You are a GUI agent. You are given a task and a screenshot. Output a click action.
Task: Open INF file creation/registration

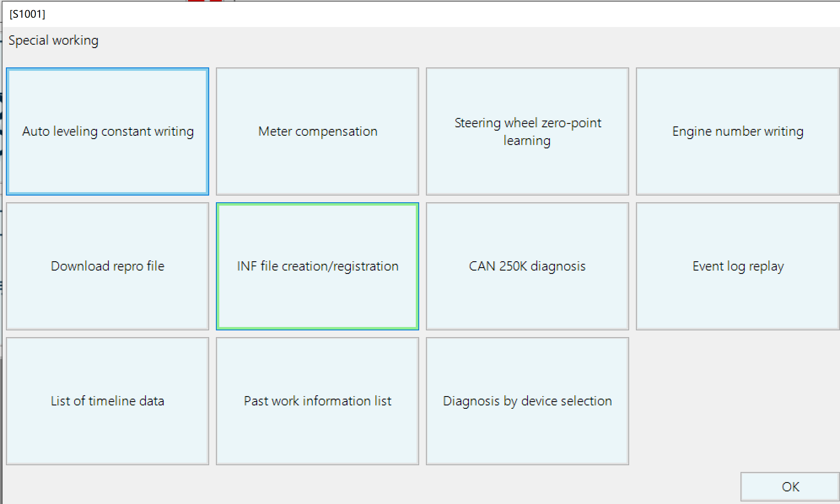[318, 266]
